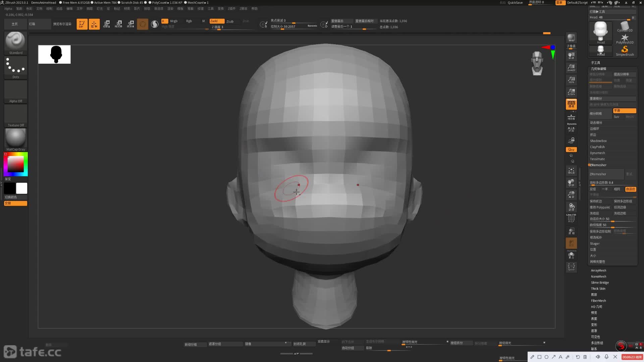Click the right-shelf rotate (旋转) icon
Screen dimensions: 644x362
point(571,207)
